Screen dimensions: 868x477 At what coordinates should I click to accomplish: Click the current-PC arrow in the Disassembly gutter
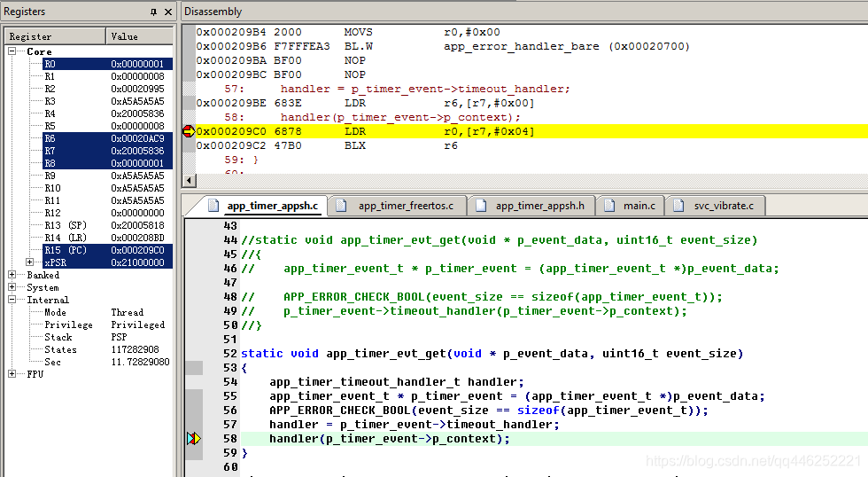pyautogui.click(x=189, y=131)
